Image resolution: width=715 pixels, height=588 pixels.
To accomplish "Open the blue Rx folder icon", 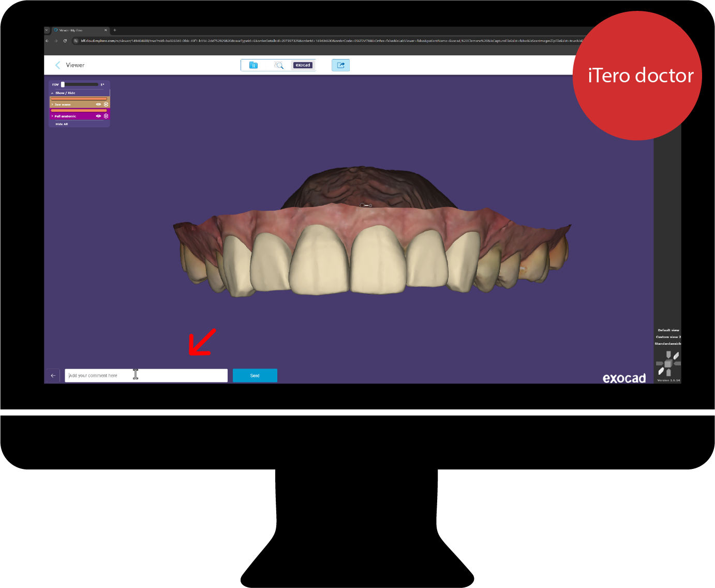I will 254,65.
